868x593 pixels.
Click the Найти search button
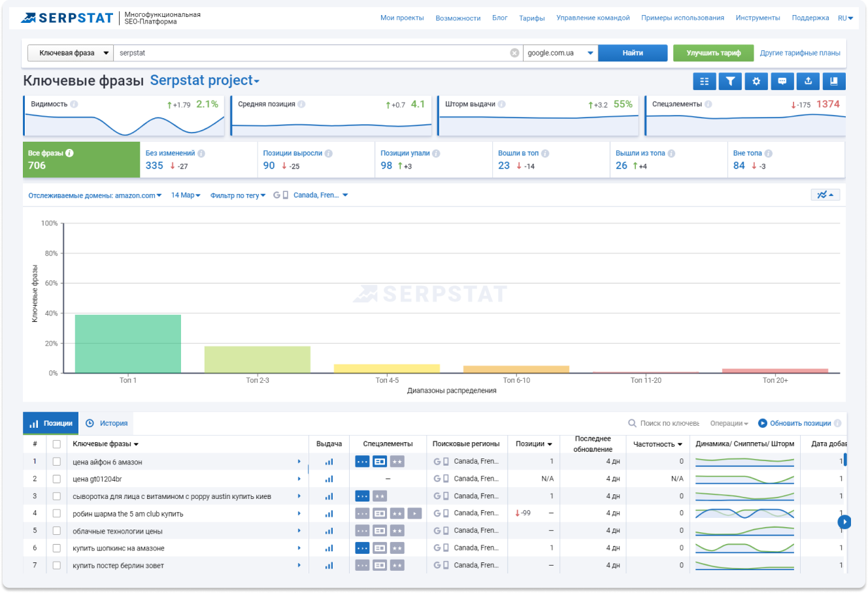[633, 53]
